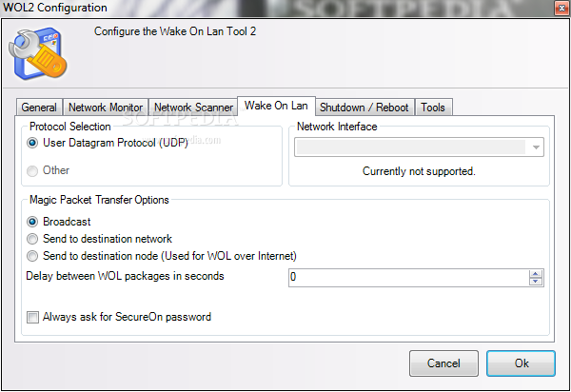The width and height of the screenshot is (571, 392).
Task: Open the Shutdown / Reboot tab
Action: [x=364, y=108]
